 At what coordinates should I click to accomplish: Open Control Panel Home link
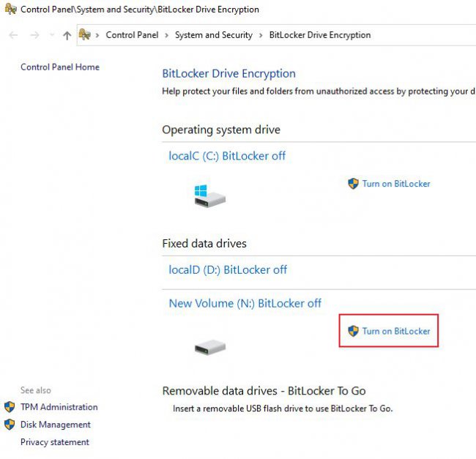[60, 67]
